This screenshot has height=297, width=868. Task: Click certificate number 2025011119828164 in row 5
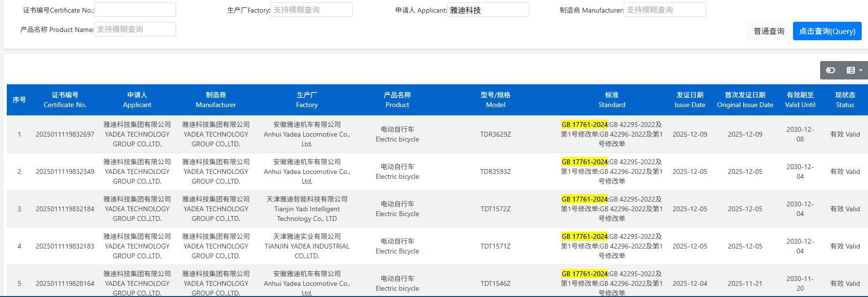point(65,283)
